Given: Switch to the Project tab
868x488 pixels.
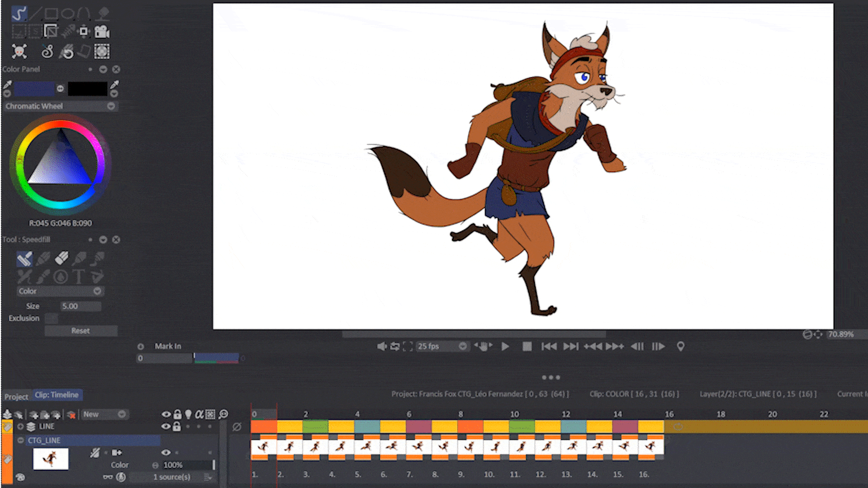Looking at the screenshot, I should (x=16, y=397).
